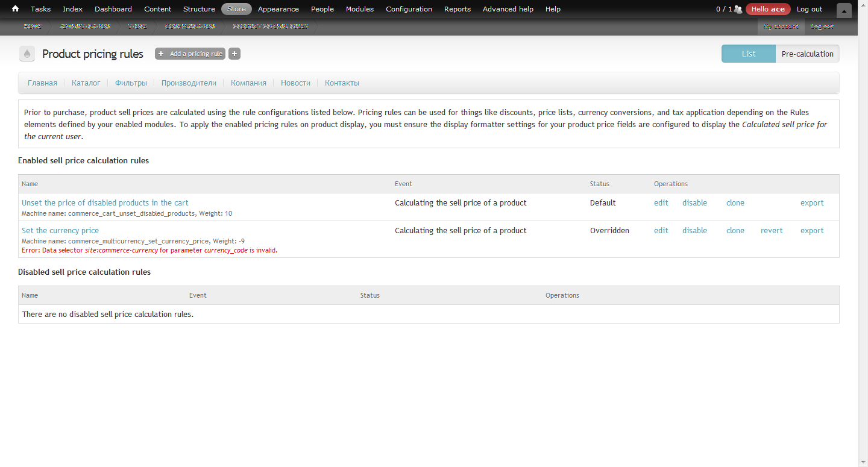
Task: Open the Reports menu item
Action: click(457, 9)
